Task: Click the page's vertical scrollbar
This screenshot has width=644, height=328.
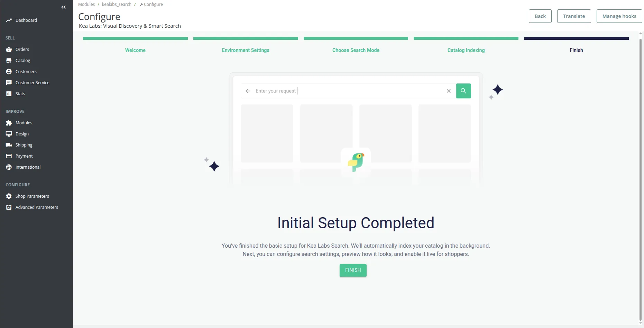Action: (641, 173)
